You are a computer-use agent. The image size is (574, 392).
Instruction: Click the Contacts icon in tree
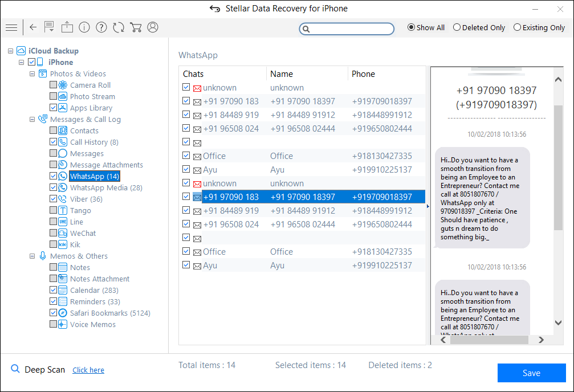click(63, 130)
